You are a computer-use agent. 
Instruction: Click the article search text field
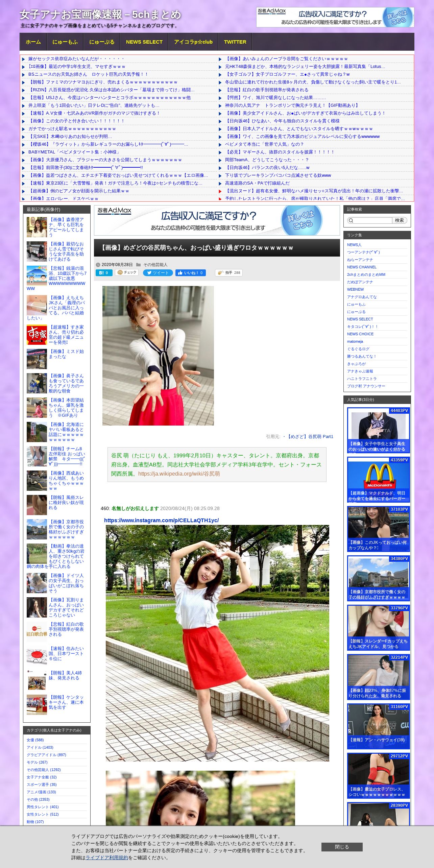point(372,220)
